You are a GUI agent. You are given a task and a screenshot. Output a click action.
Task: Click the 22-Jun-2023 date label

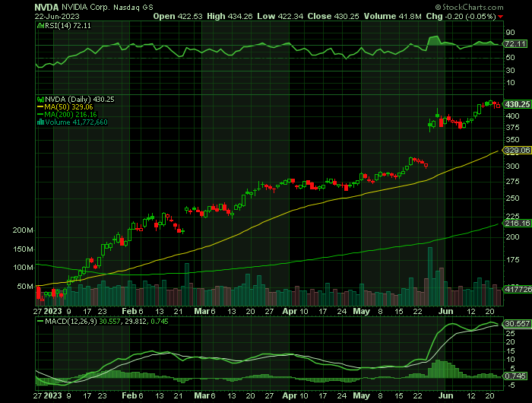[x=57, y=16]
